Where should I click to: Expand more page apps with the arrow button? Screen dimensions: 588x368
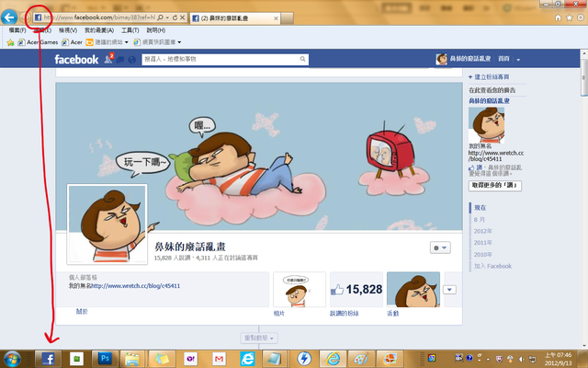pyautogui.click(x=449, y=290)
